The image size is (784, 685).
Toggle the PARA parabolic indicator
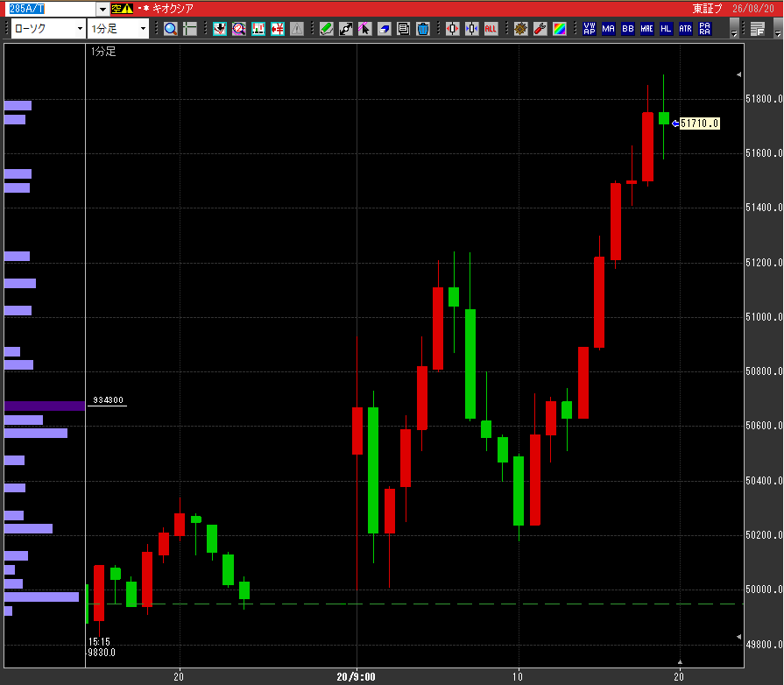[704, 29]
